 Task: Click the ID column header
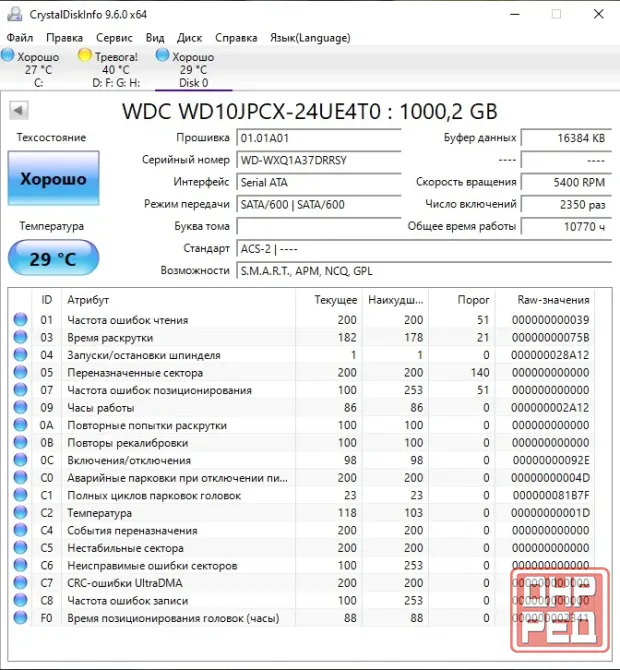pyautogui.click(x=47, y=300)
